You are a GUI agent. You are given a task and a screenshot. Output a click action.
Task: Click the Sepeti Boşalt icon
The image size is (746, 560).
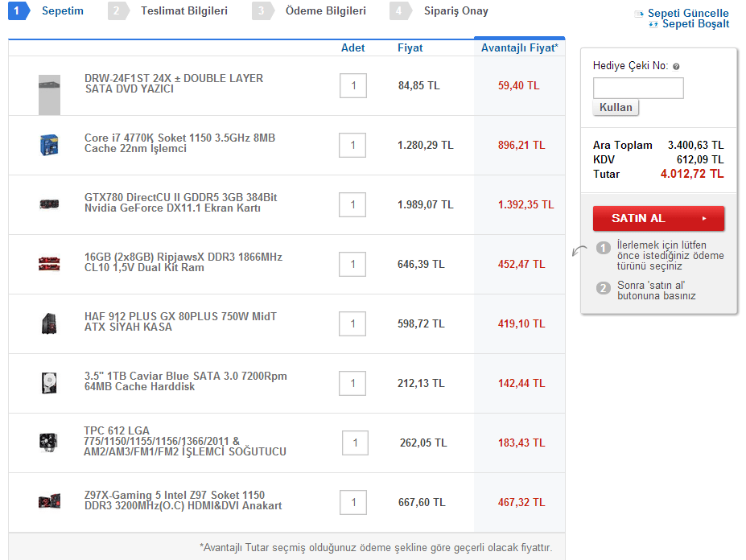(x=653, y=24)
